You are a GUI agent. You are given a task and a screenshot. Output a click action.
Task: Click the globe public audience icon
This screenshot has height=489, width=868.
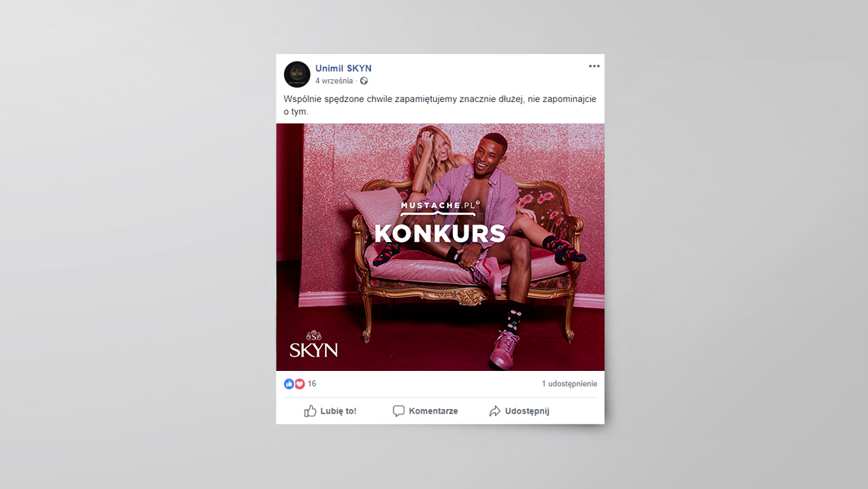click(x=364, y=81)
